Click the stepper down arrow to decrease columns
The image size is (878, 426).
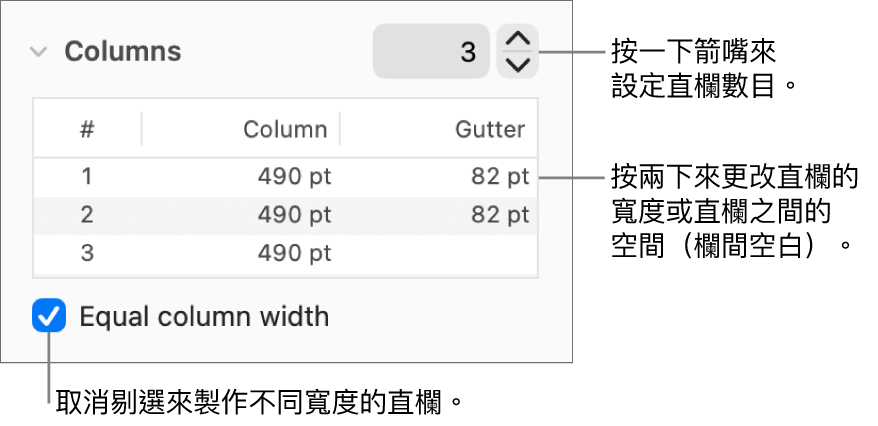point(517,65)
